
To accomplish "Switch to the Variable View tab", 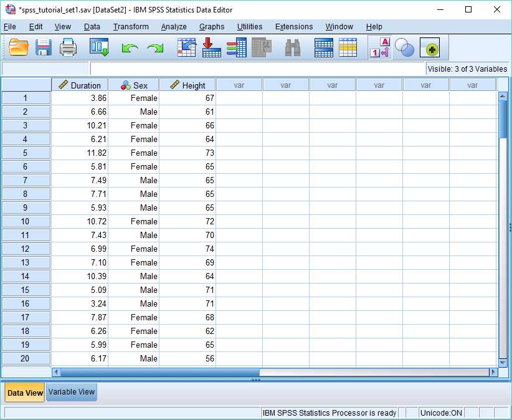I will 72,392.
